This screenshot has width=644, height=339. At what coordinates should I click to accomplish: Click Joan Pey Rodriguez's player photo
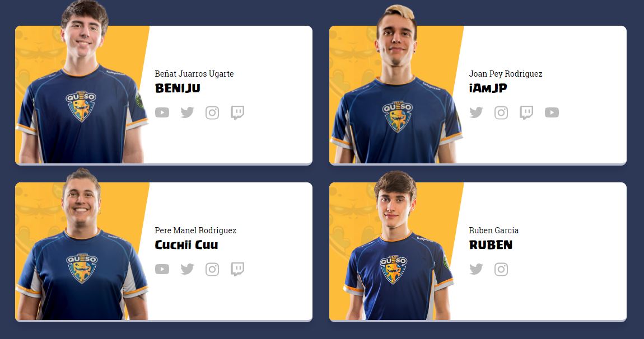point(396,86)
